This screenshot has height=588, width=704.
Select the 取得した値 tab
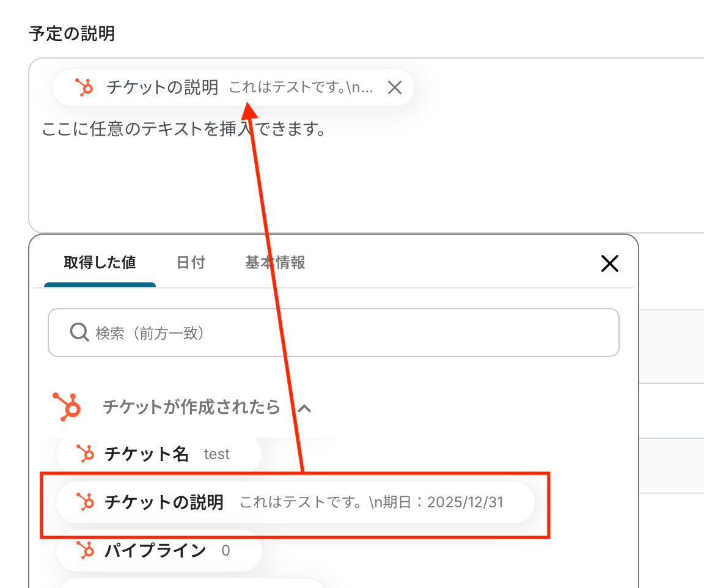pos(100,262)
